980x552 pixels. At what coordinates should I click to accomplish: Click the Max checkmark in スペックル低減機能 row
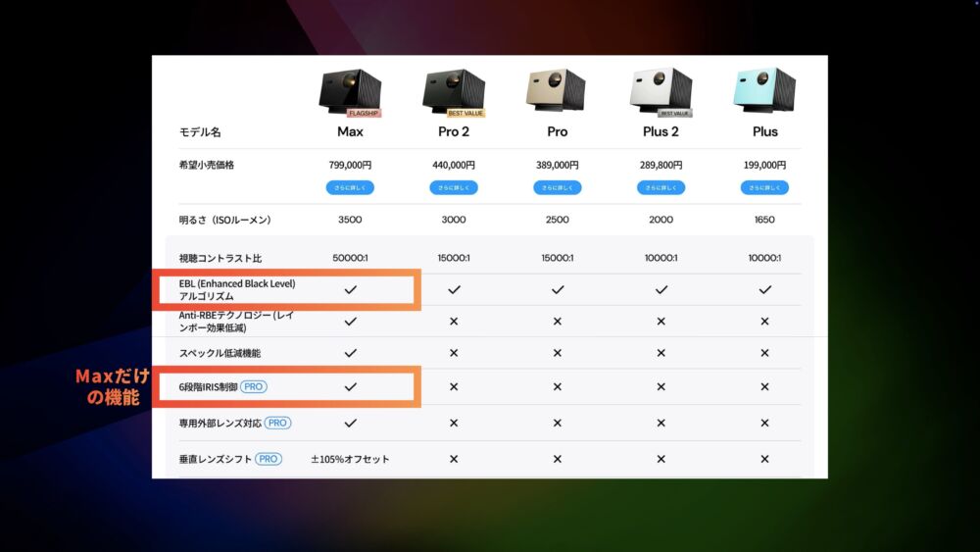tap(351, 353)
